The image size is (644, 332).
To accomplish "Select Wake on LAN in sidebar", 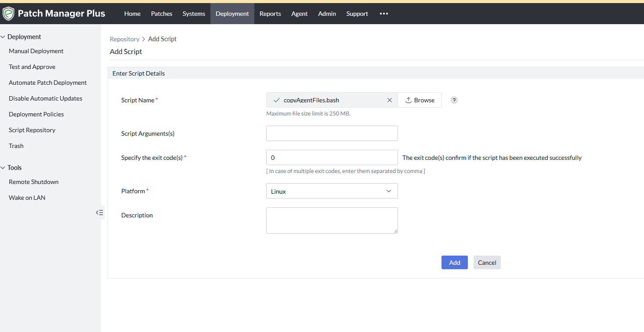I will [x=27, y=198].
